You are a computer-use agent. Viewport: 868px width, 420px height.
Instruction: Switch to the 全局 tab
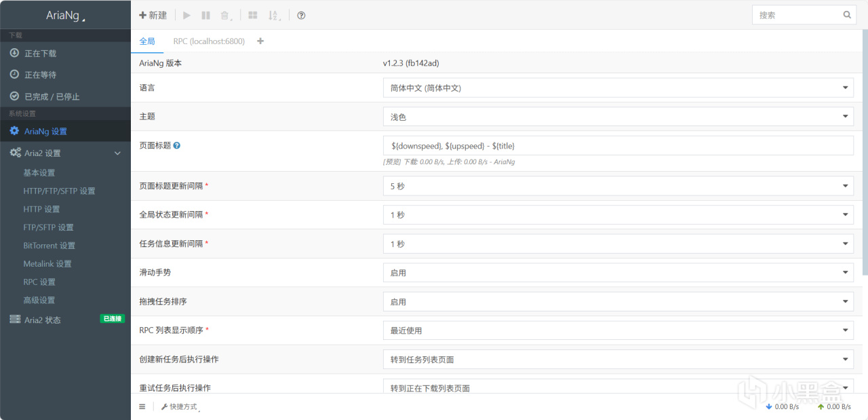(x=147, y=41)
